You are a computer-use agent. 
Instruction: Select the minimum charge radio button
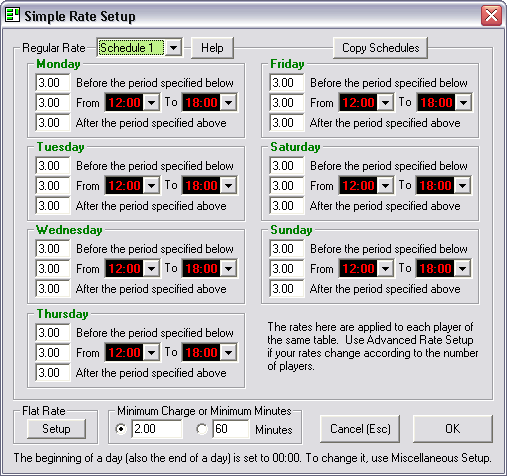pos(121,429)
